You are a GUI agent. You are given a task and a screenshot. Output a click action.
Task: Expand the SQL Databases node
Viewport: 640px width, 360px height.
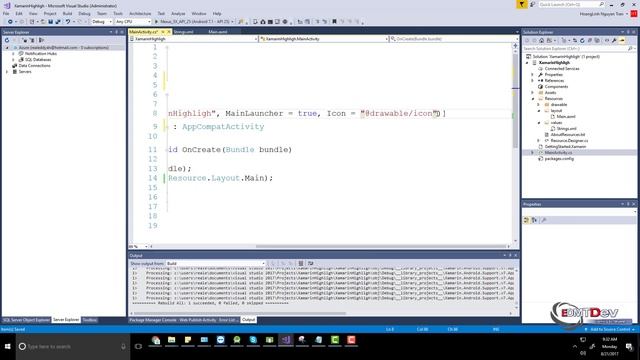tap(13, 60)
